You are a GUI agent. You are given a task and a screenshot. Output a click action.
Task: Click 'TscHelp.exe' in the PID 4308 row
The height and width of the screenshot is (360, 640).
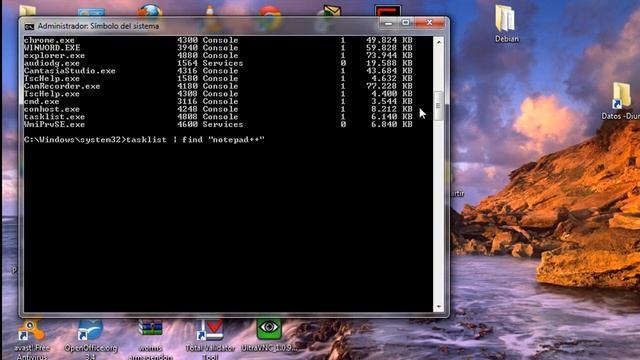click(52, 94)
